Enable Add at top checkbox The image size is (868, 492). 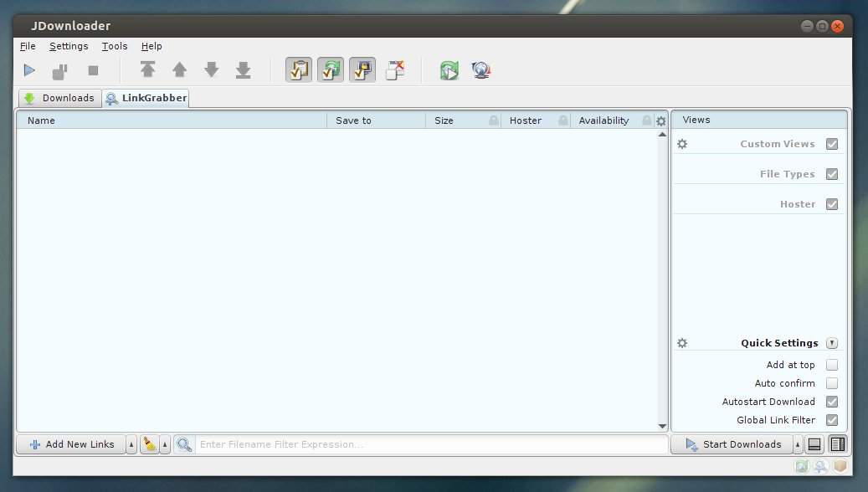[832, 365]
